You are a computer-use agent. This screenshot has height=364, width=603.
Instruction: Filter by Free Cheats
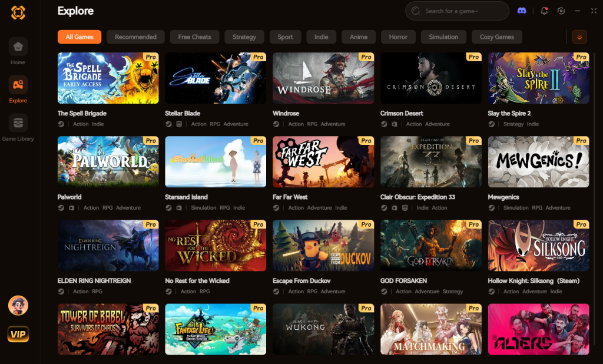click(x=194, y=37)
